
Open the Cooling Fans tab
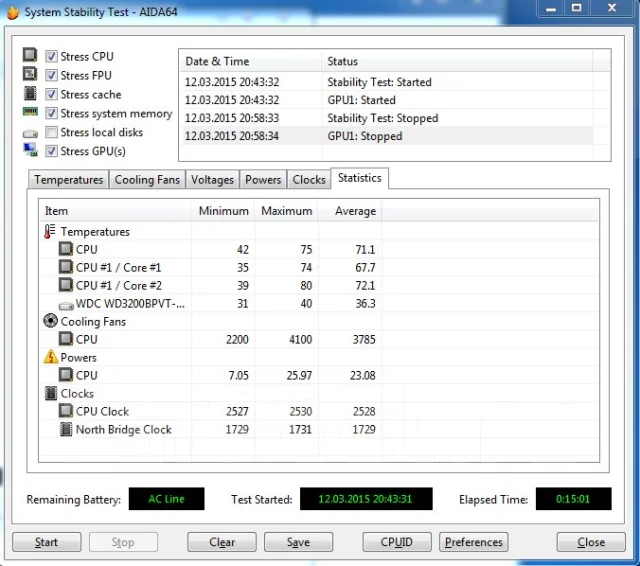[x=147, y=180]
